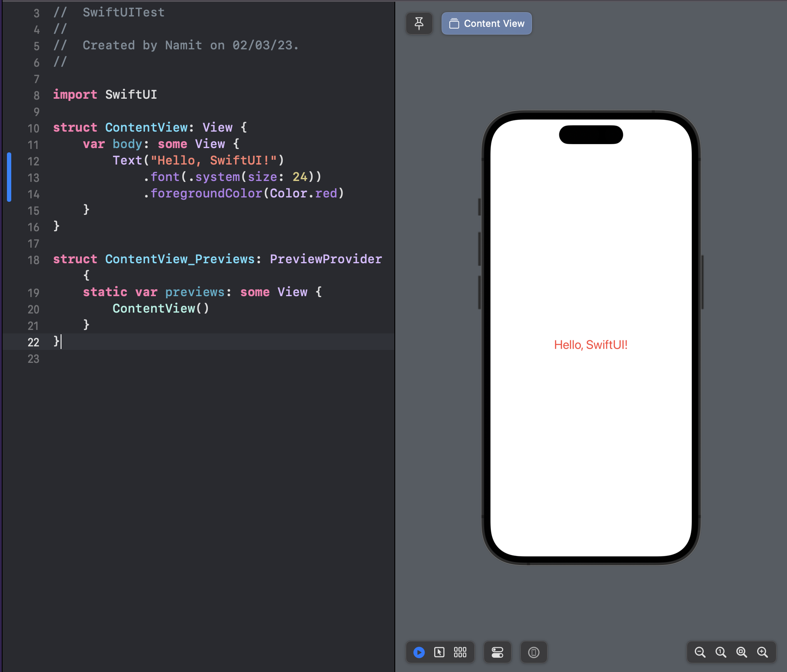Click Color.red in the code
The height and width of the screenshot is (672, 787).
(x=303, y=193)
